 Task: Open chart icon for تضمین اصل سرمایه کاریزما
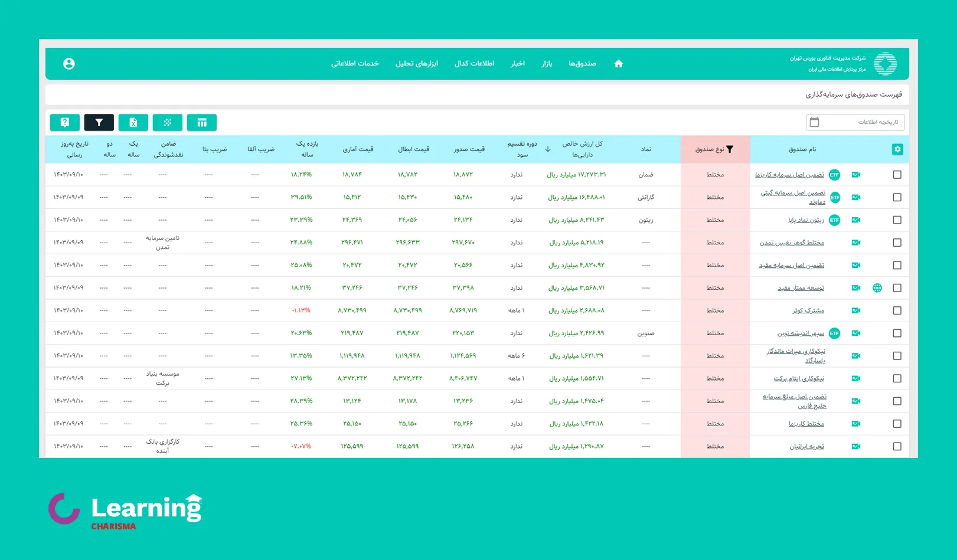tap(856, 175)
